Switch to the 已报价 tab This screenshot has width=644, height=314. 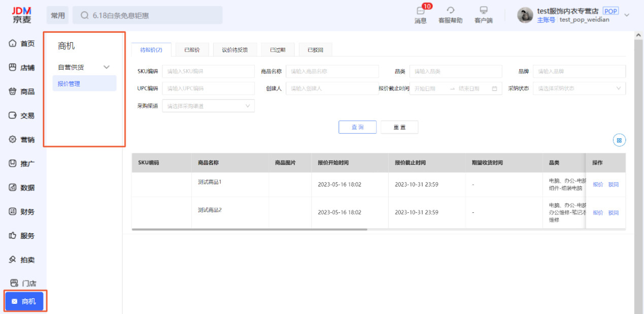pos(192,49)
